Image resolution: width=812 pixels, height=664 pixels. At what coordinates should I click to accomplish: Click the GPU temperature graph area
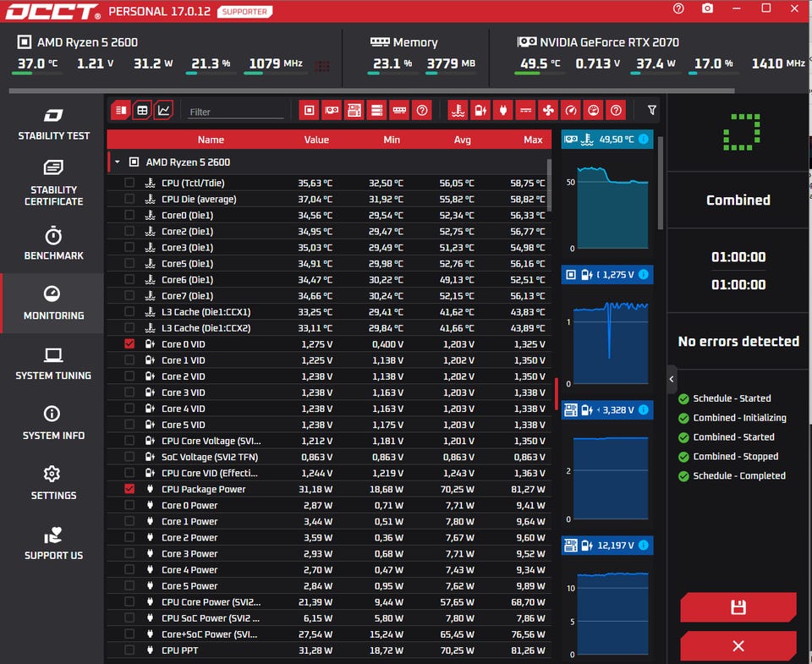pos(612,207)
